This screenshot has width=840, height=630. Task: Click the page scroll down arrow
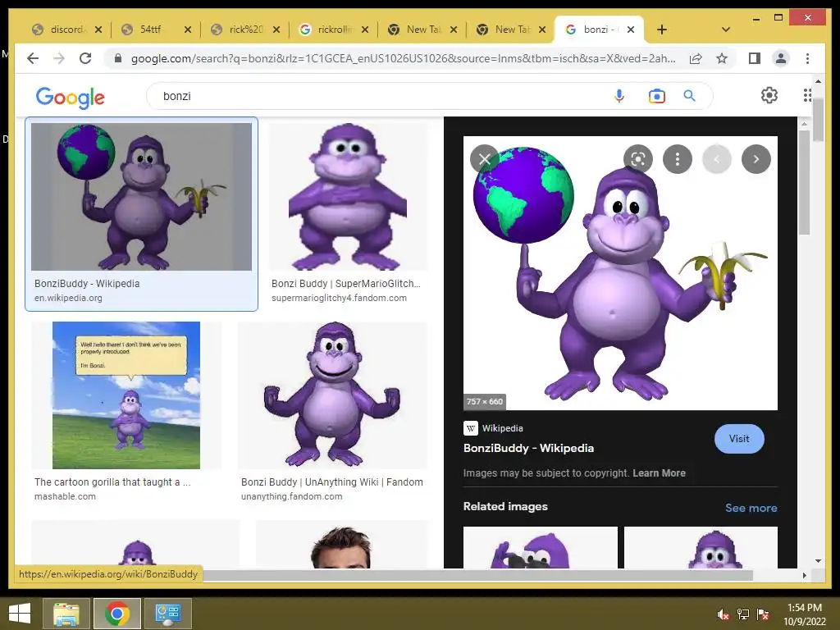[818, 561]
